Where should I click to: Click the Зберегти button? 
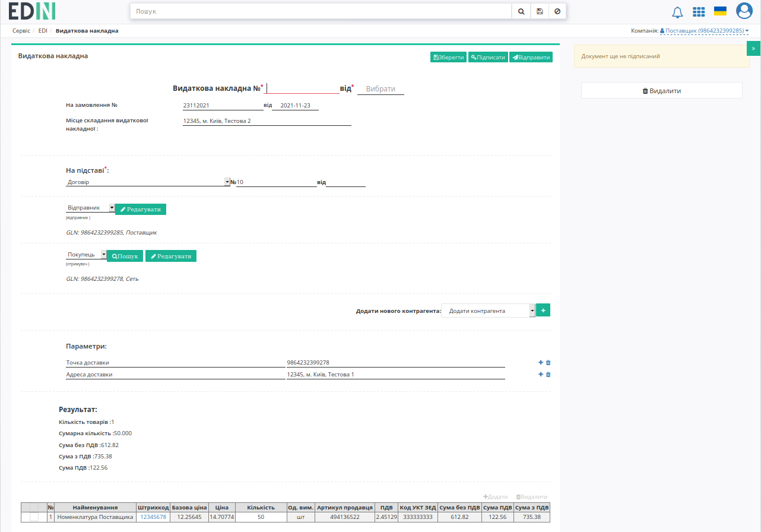coord(448,58)
